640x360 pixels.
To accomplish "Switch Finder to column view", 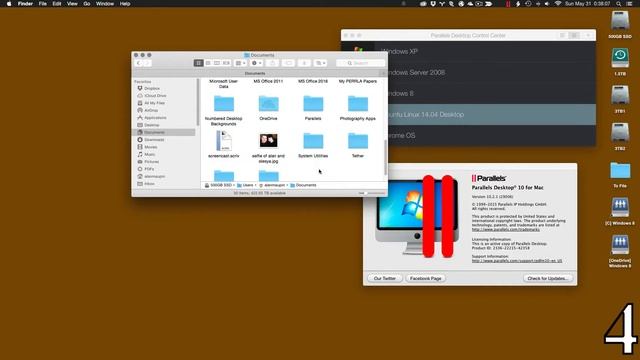I will pos(217,63).
